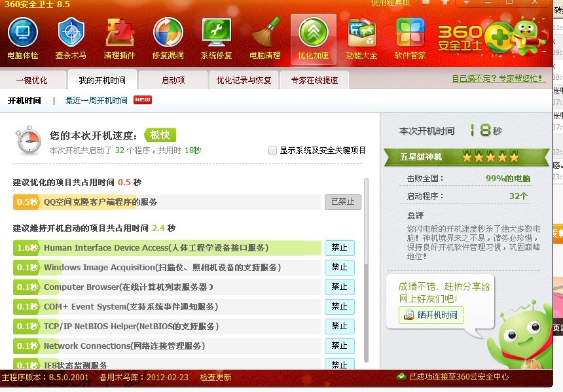The image size is (563, 392).
Task: Enable 显示系统及安全关键项目 checkbox
Action: pos(273,150)
